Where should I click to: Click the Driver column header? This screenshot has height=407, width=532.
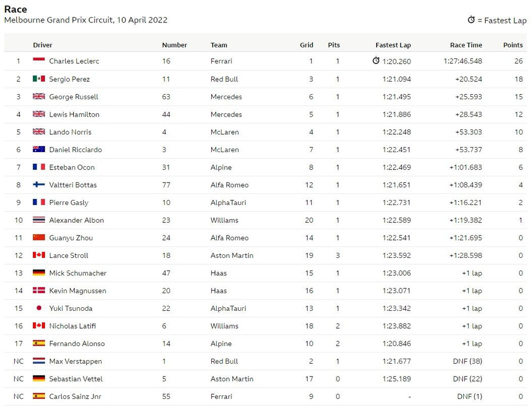[x=42, y=45]
